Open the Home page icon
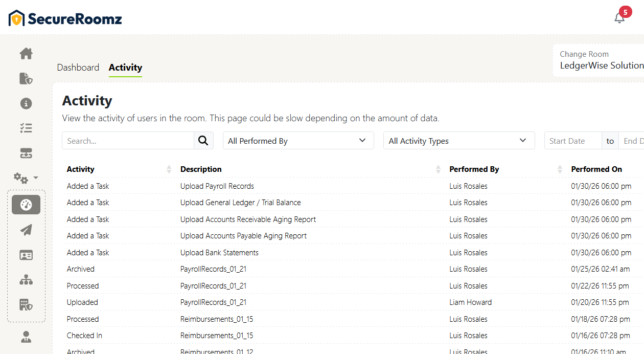The height and width of the screenshot is (354, 644). 26,53
